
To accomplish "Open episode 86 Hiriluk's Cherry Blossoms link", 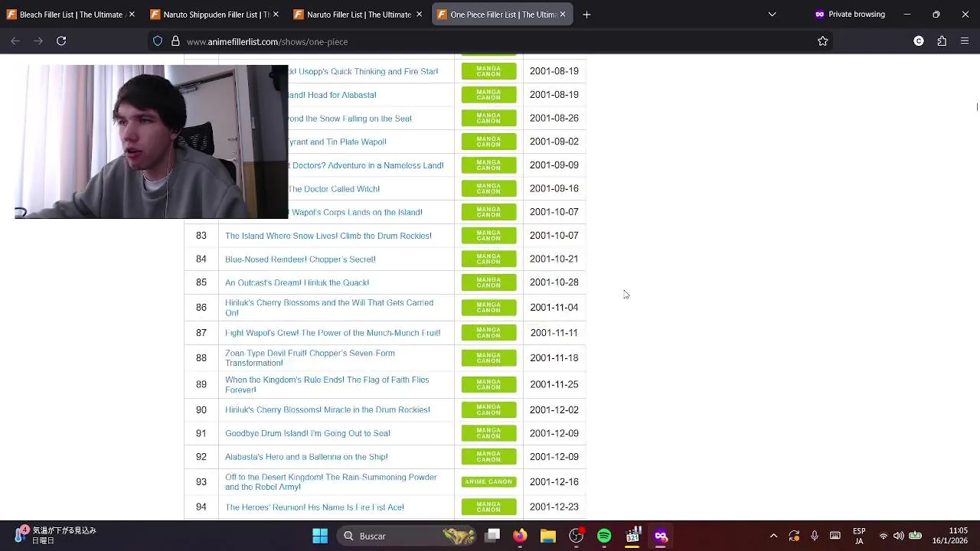I will [x=329, y=308].
